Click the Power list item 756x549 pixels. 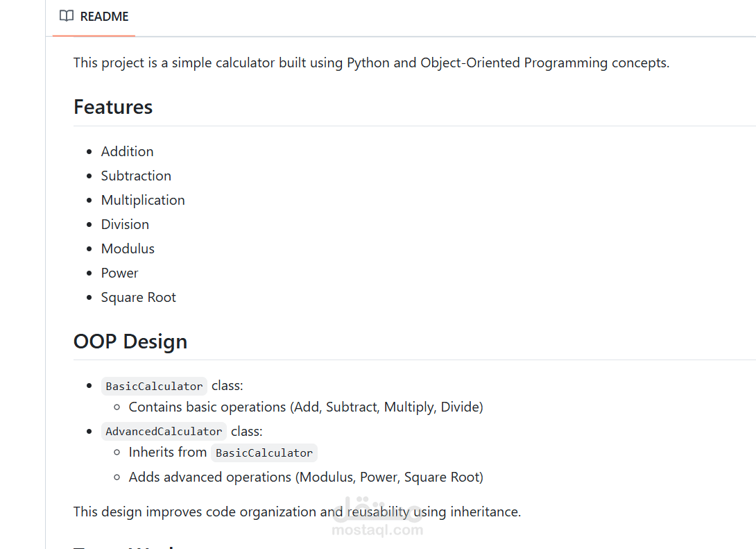click(x=119, y=273)
